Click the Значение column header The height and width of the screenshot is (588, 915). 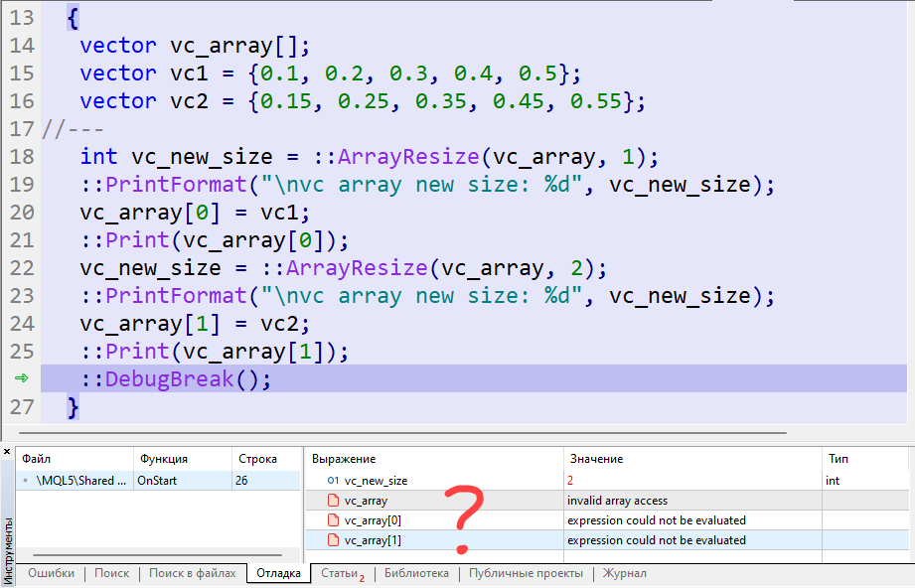(x=692, y=459)
